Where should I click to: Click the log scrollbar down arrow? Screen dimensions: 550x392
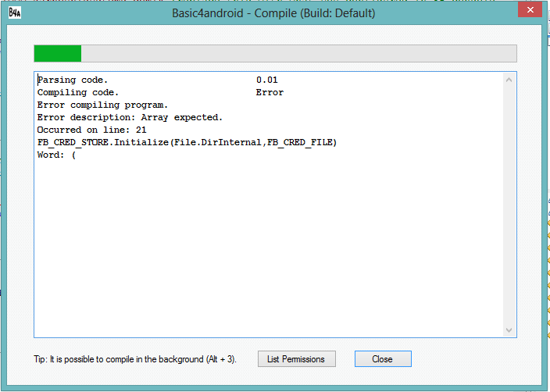coord(509,330)
